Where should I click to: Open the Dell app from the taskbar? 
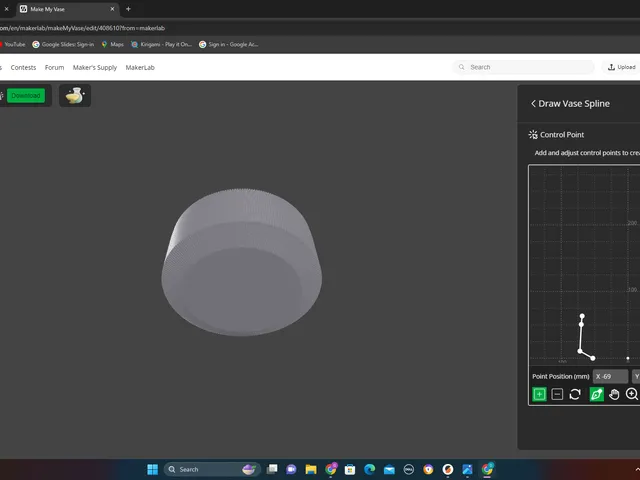(409, 469)
